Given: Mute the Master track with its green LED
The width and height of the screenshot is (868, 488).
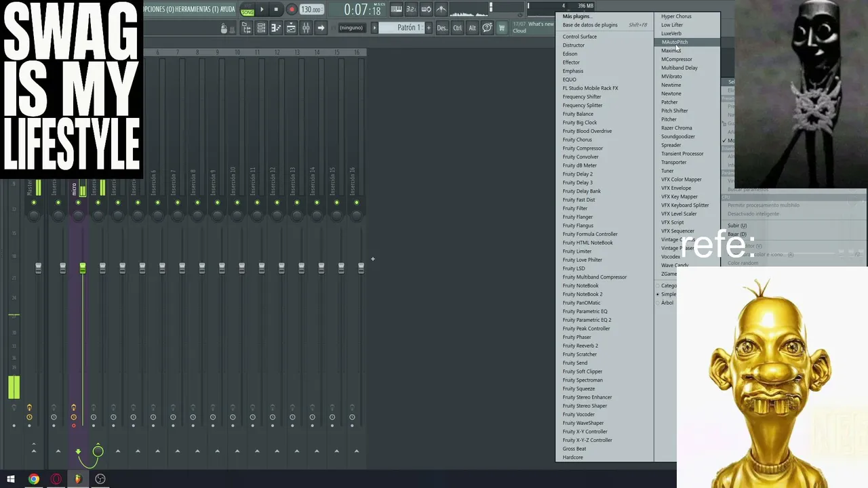Looking at the screenshot, I should (x=34, y=203).
